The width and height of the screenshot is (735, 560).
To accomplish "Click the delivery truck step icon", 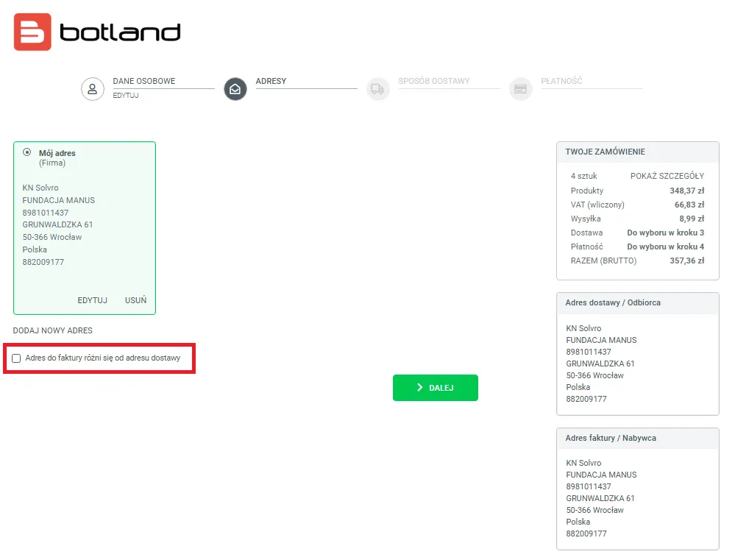I will (x=377, y=89).
